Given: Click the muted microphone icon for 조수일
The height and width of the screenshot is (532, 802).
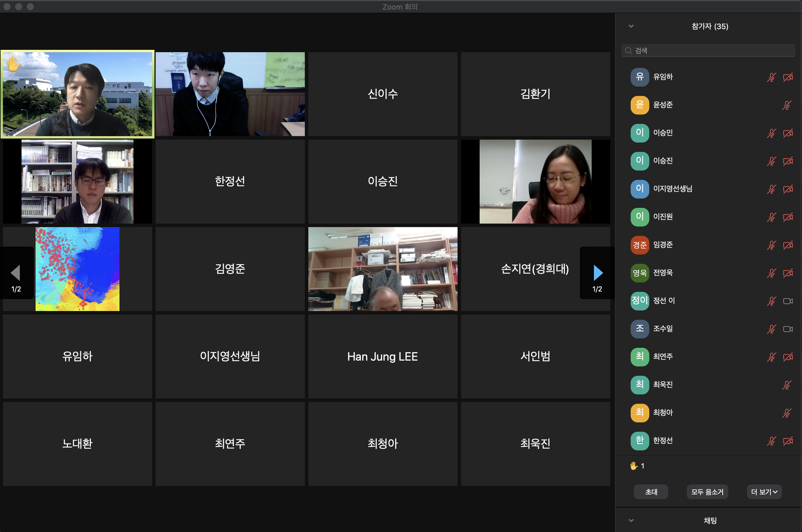Looking at the screenshot, I should (x=771, y=329).
